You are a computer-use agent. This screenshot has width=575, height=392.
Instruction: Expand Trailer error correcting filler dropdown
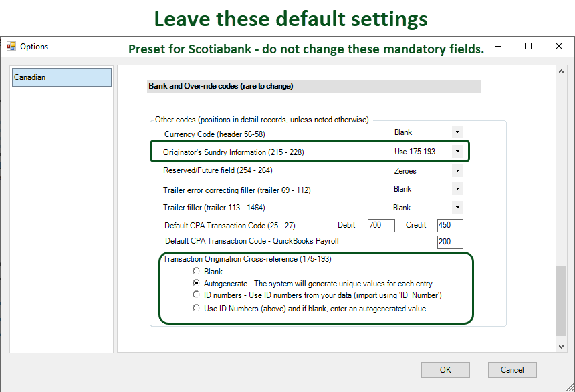[x=457, y=190]
